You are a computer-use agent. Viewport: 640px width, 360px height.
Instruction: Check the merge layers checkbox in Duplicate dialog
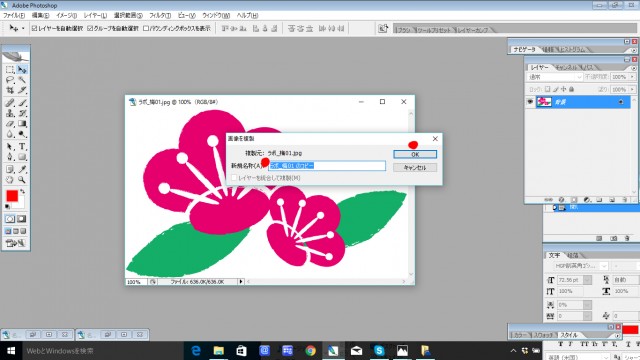pyautogui.click(x=234, y=178)
